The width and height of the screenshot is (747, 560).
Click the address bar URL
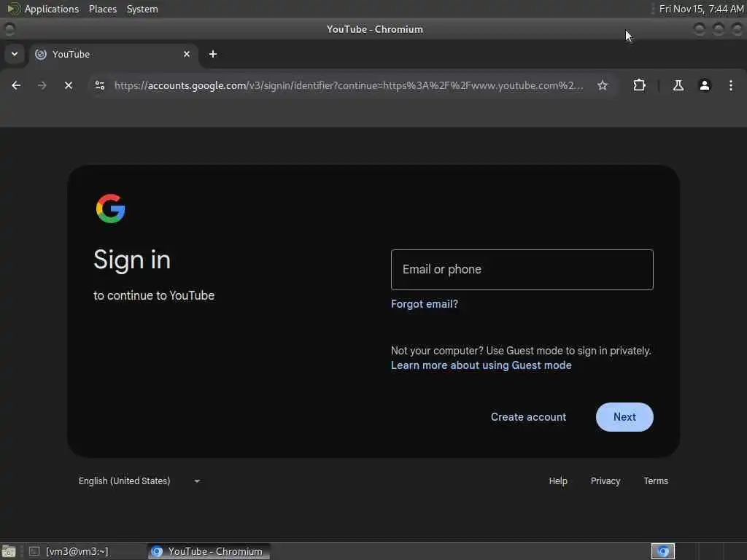[349, 85]
